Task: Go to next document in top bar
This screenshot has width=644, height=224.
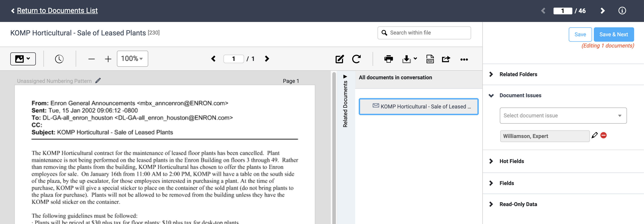Action: tap(603, 11)
